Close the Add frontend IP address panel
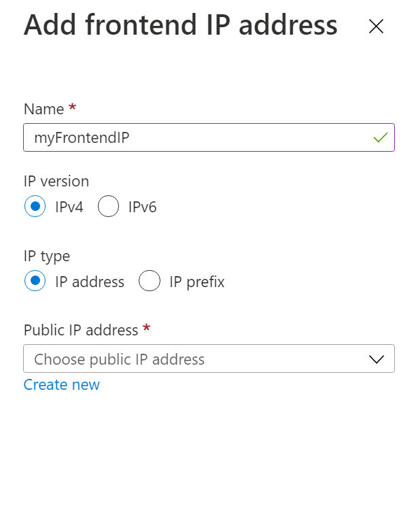Viewport: 416px width, 532px height. click(376, 27)
